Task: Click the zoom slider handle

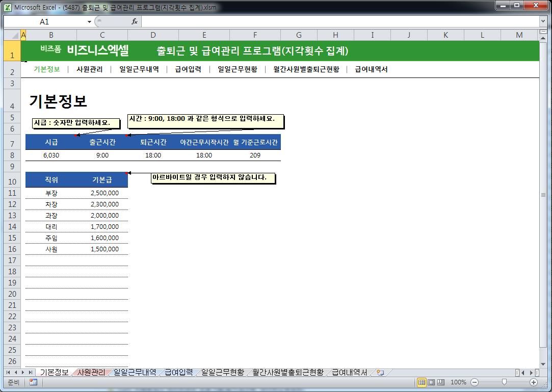Action: click(504, 382)
